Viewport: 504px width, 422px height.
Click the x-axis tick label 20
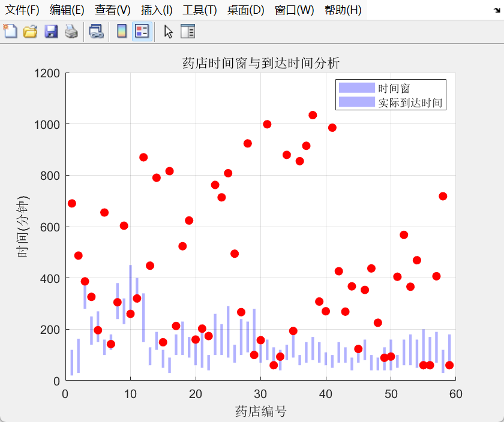(196, 394)
